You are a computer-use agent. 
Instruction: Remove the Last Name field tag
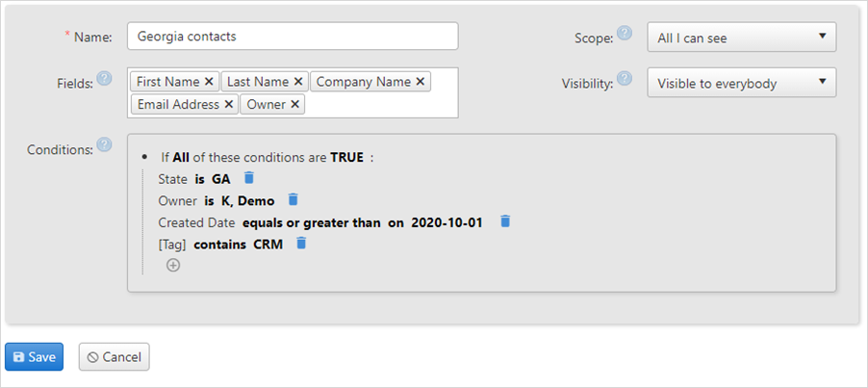pos(297,82)
